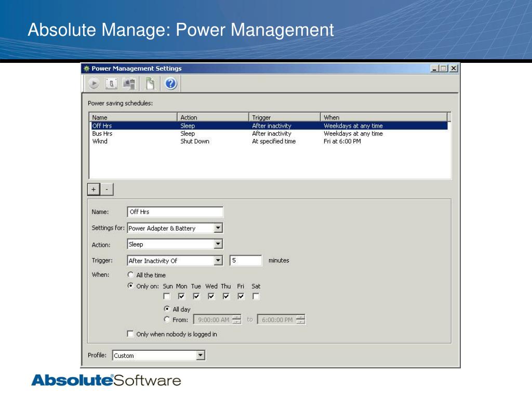
Task: Click the computers/devices toolbar icon
Action: coord(129,84)
